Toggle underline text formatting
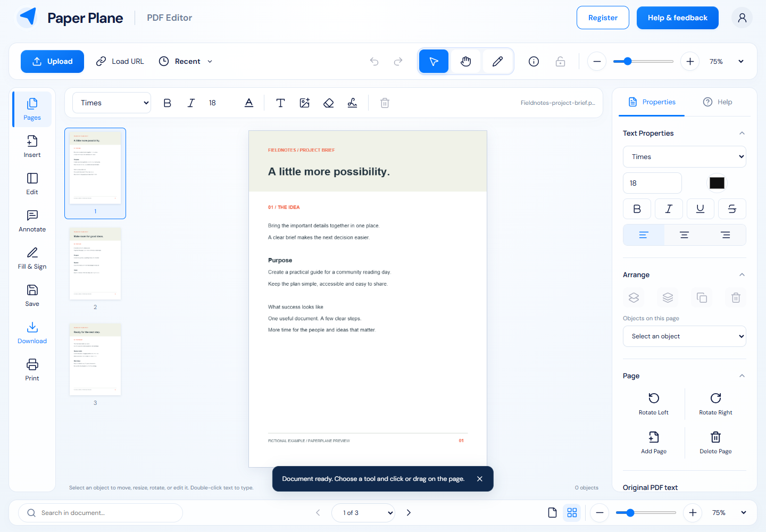The image size is (766, 532). pos(700,209)
